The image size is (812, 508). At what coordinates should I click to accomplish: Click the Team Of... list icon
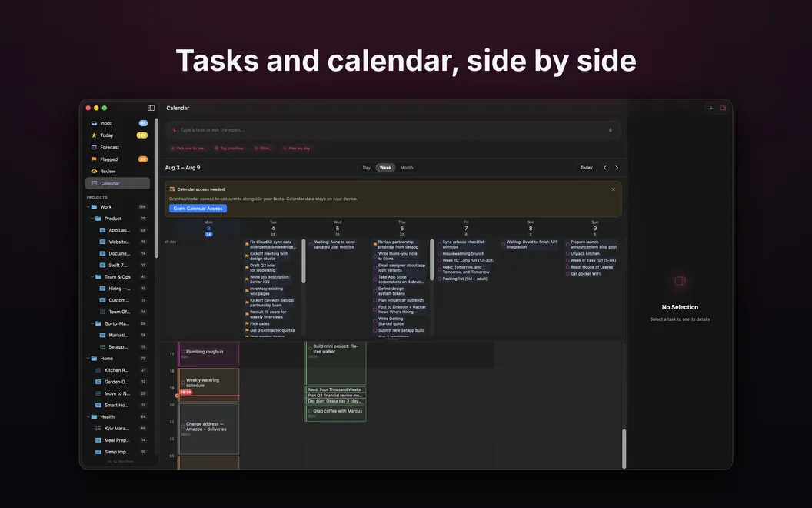coord(102,312)
